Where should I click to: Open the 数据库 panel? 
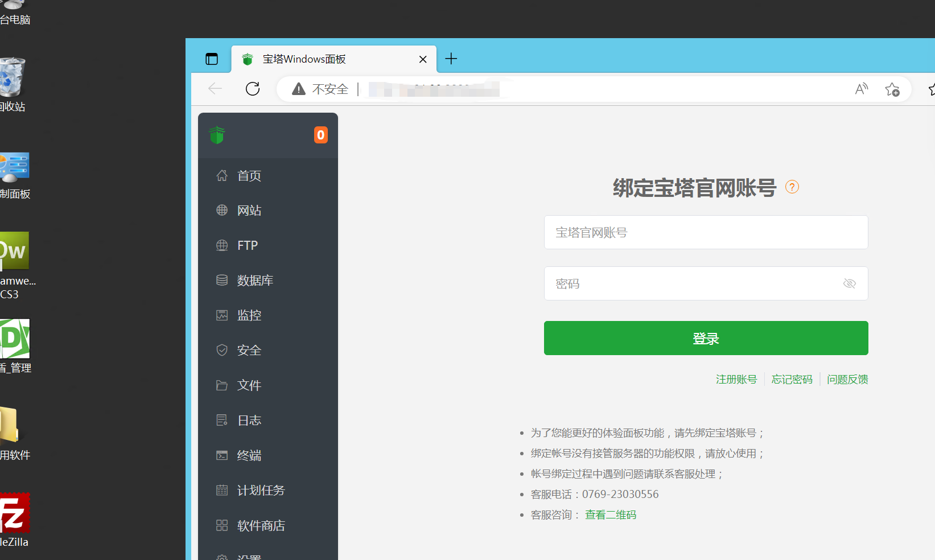point(255,280)
